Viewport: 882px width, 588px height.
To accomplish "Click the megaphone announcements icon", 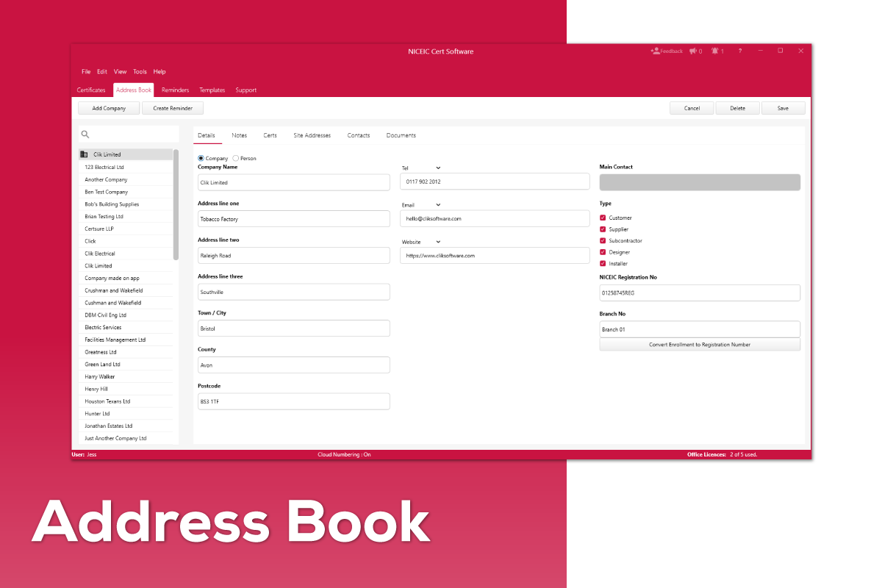I will pos(692,51).
